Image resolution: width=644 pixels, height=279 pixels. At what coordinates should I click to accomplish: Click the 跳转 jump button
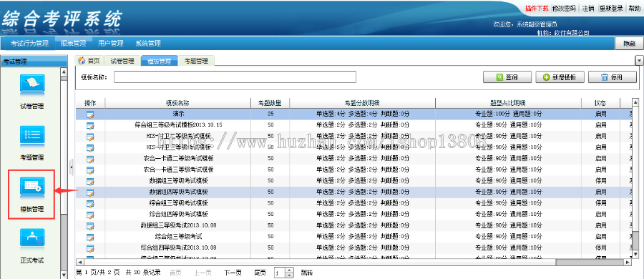pos(306,273)
